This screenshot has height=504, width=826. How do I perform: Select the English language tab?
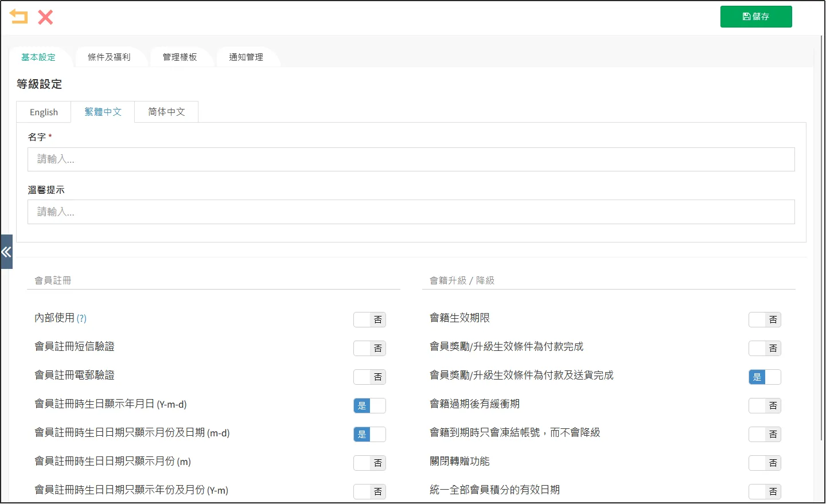click(x=44, y=112)
